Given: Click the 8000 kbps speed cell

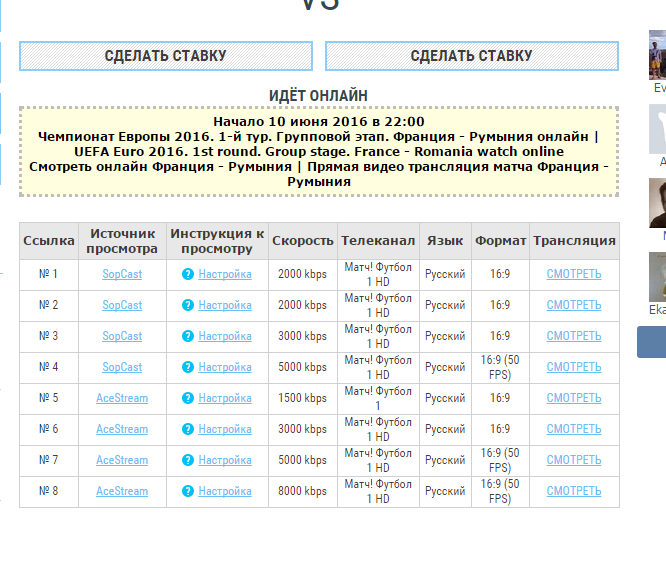Looking at the screenshot, I should (302, 491).
